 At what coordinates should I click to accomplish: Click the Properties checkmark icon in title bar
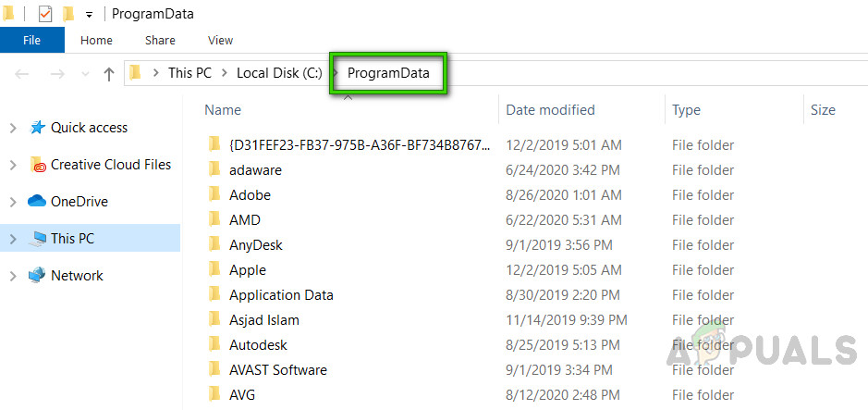pyautogui.click(x=45, y=13)
